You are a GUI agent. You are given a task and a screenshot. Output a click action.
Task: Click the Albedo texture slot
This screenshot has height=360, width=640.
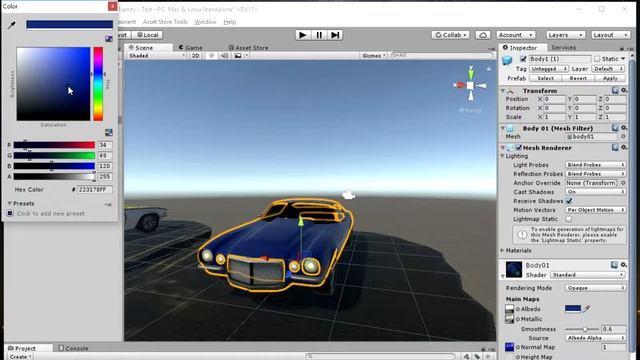pyautogui.click(x=509, y=309)
